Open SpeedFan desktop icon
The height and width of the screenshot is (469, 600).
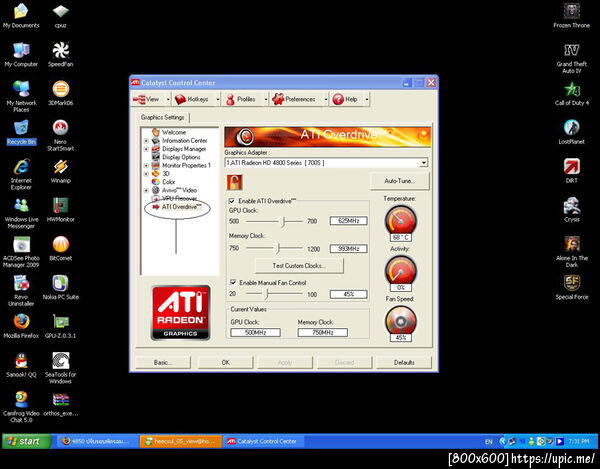click(60, 54)
